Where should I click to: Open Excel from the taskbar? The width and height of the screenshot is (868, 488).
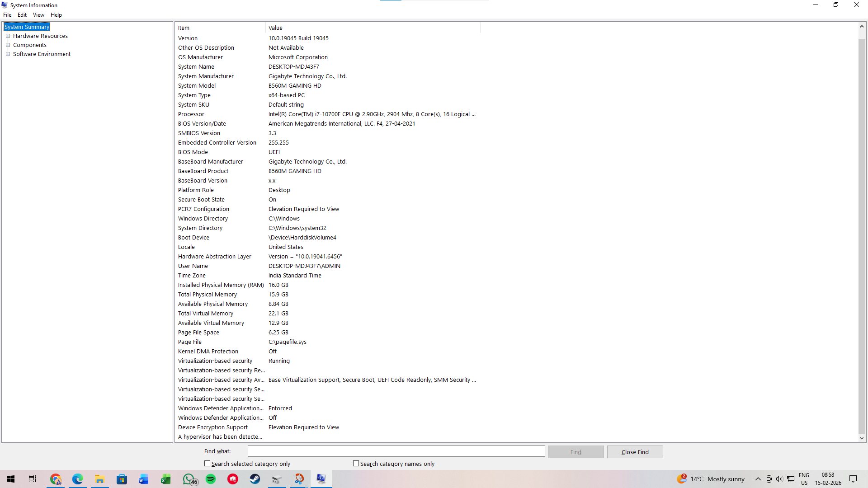[x=166, y=479]
